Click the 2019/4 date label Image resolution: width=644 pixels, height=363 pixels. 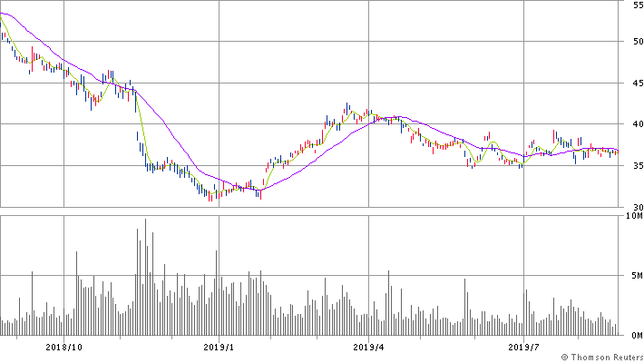point(368,348)
